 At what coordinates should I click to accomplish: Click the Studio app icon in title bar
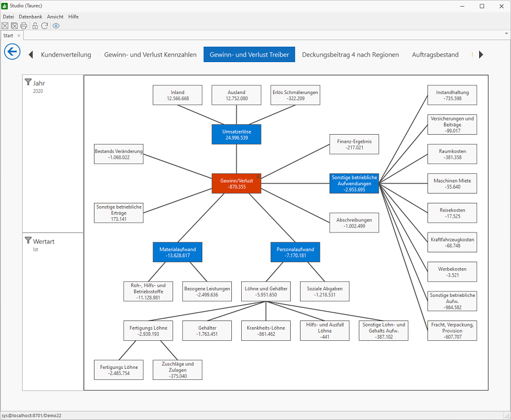[4, 6]
